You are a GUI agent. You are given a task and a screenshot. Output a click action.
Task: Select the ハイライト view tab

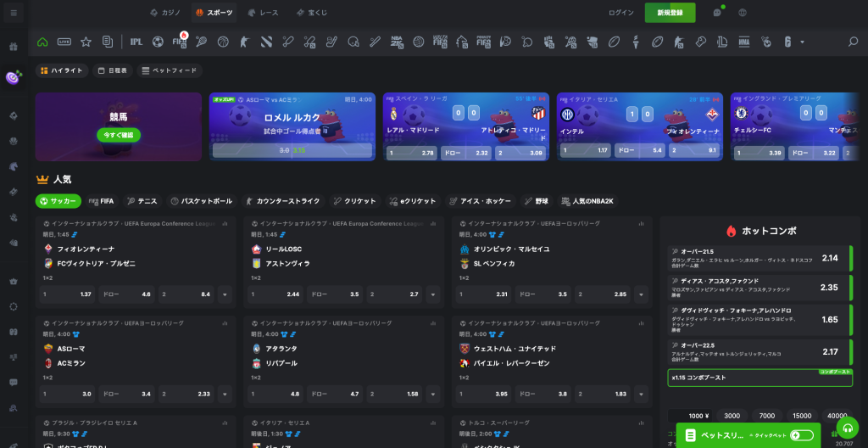[x=62, y=71]
